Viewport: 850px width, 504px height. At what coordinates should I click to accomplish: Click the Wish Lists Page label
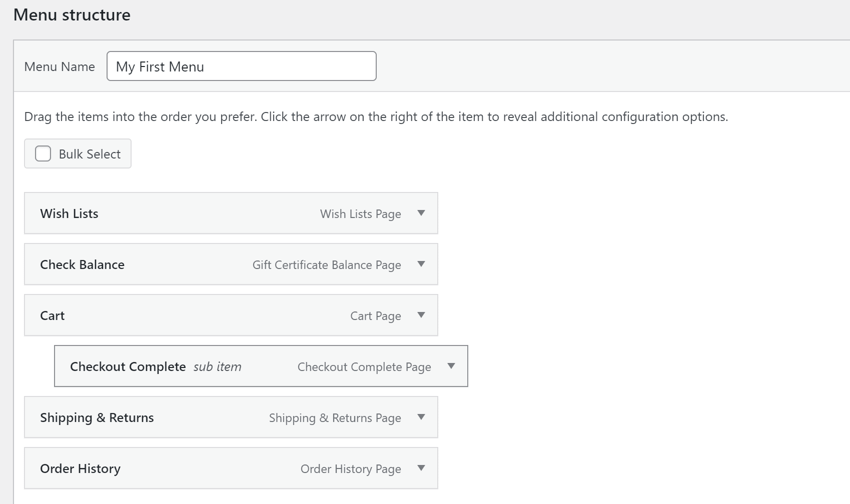click(360, 214)
